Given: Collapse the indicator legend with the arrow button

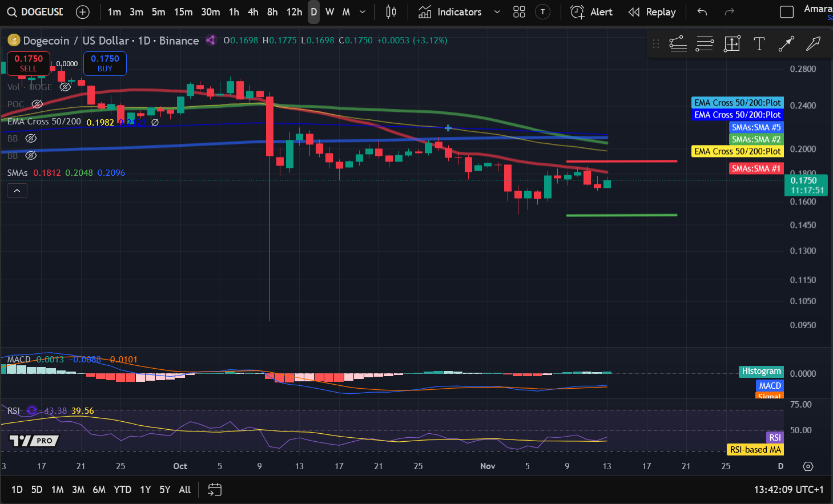Looking at the screenshot, I should click(17, 190).
